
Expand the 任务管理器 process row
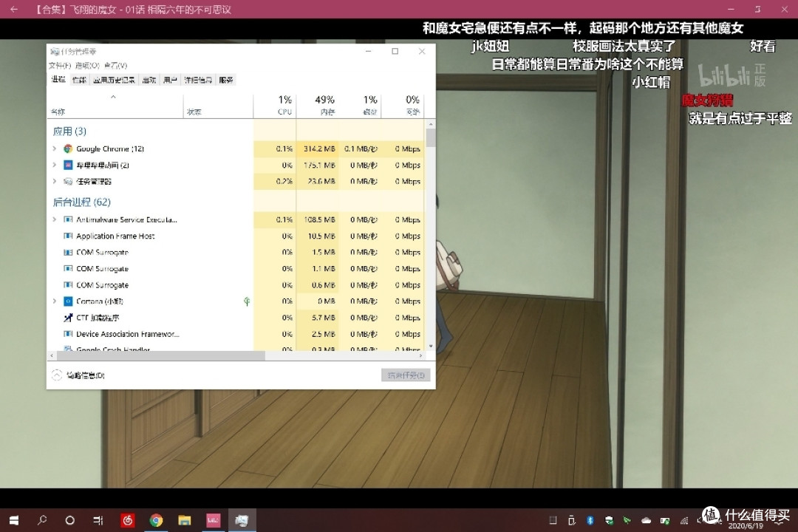pyautogui.click(x=55, y=181)
